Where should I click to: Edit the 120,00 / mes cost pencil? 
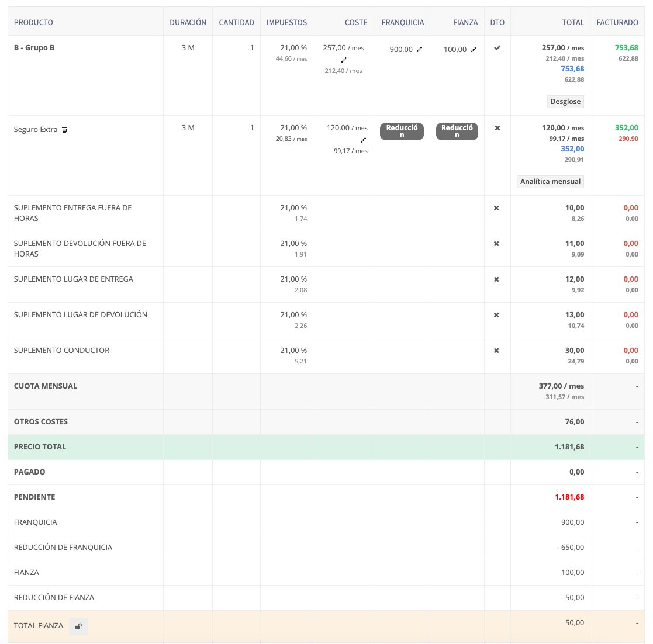pos(363,140)
